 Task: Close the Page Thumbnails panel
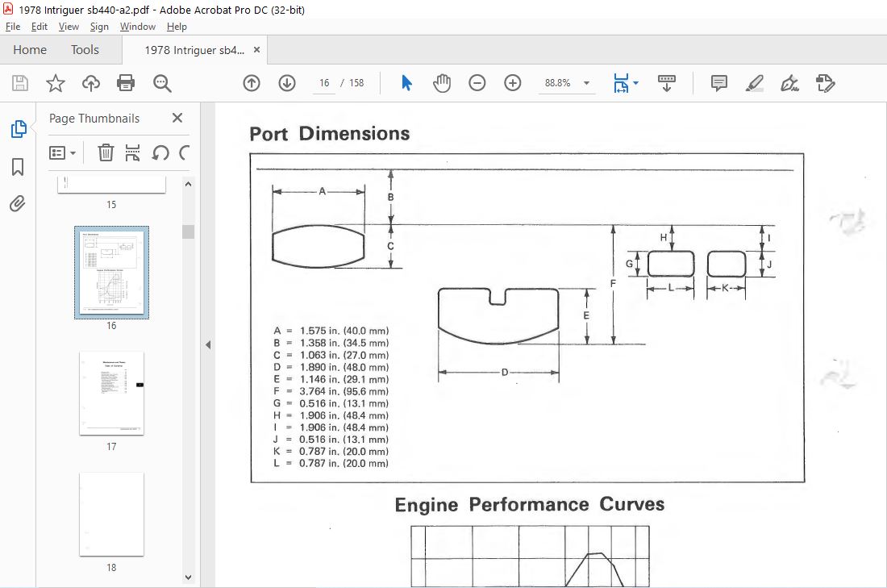(177, 118)
